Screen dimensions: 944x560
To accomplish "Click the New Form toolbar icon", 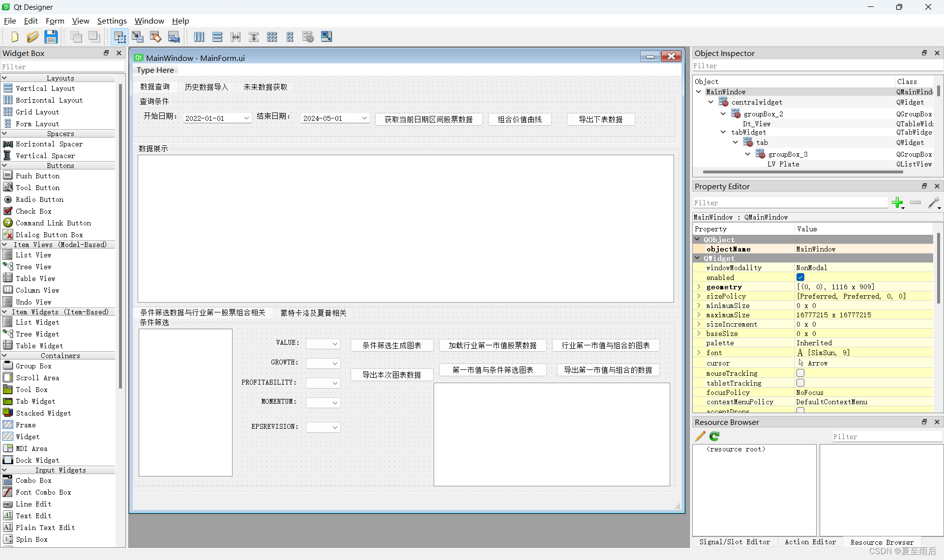I will 14,37.
